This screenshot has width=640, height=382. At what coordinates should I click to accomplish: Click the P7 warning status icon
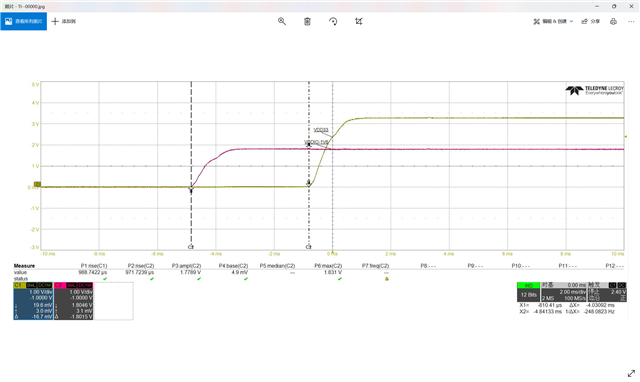click(x=387, y=279)
